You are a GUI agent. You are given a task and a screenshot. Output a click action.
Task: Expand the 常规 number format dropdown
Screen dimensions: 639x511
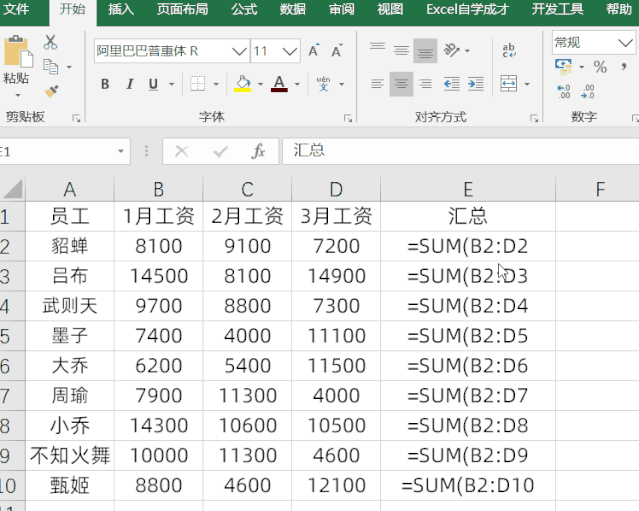[x=627, y=42]
